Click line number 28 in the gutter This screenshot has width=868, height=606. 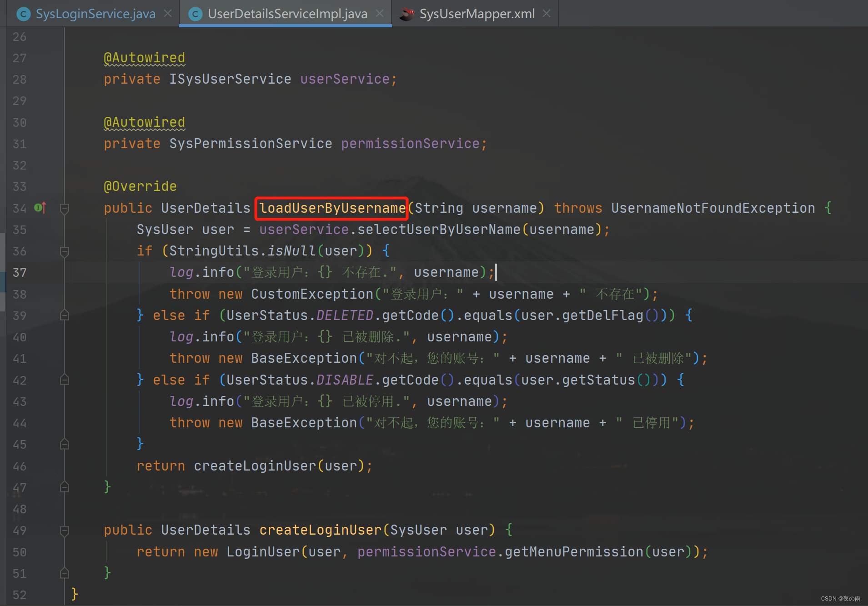point(20,80)
